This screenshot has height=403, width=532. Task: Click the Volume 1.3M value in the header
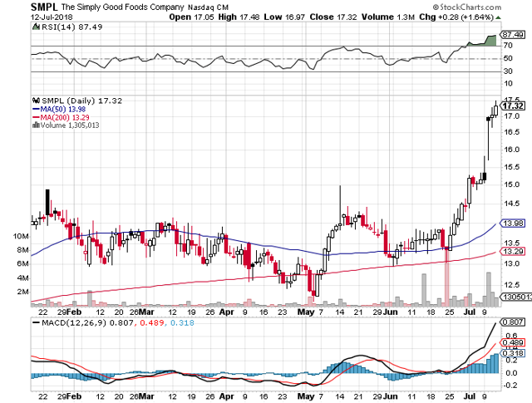click(388, 17)
